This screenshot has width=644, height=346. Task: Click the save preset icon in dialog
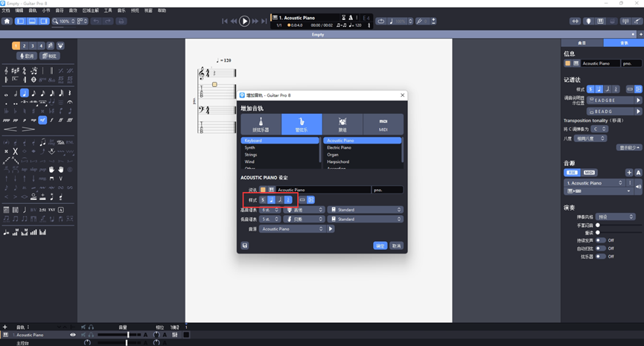coord(245,246)
